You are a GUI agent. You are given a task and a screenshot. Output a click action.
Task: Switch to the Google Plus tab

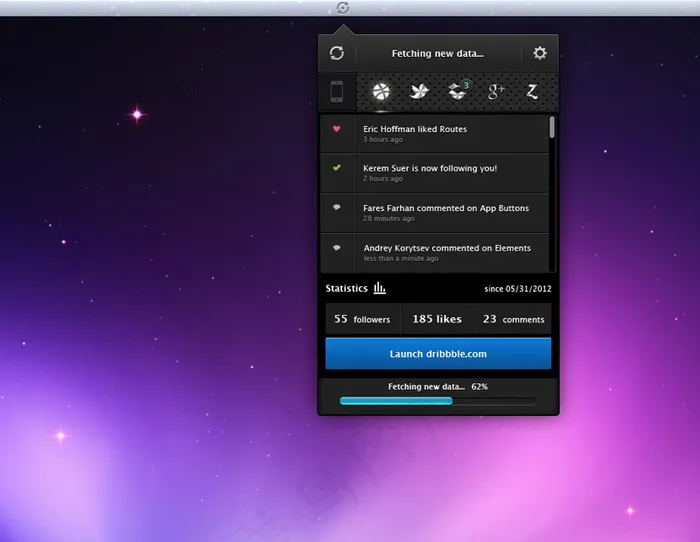(x=496, y=92)
